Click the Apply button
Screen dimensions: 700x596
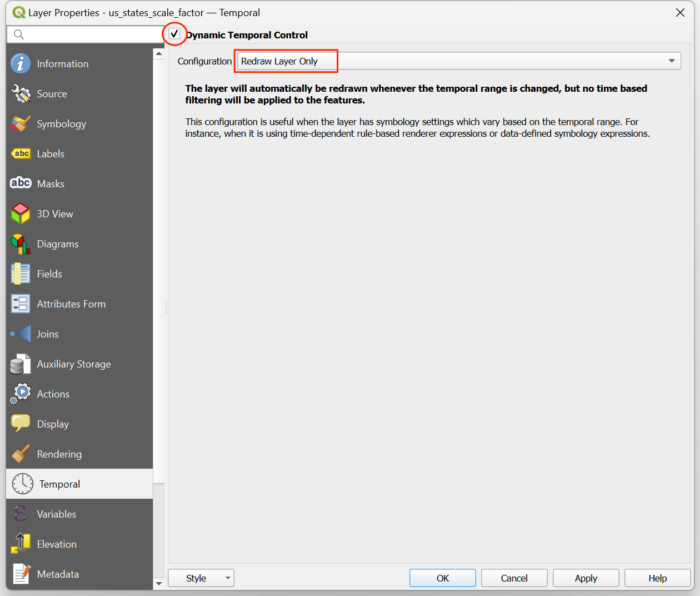point(586,578)
